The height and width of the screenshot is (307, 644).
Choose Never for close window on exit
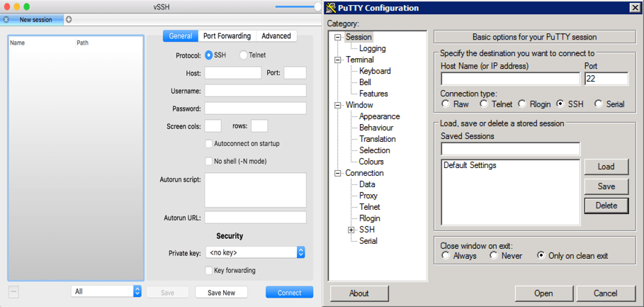pos(494,256)
